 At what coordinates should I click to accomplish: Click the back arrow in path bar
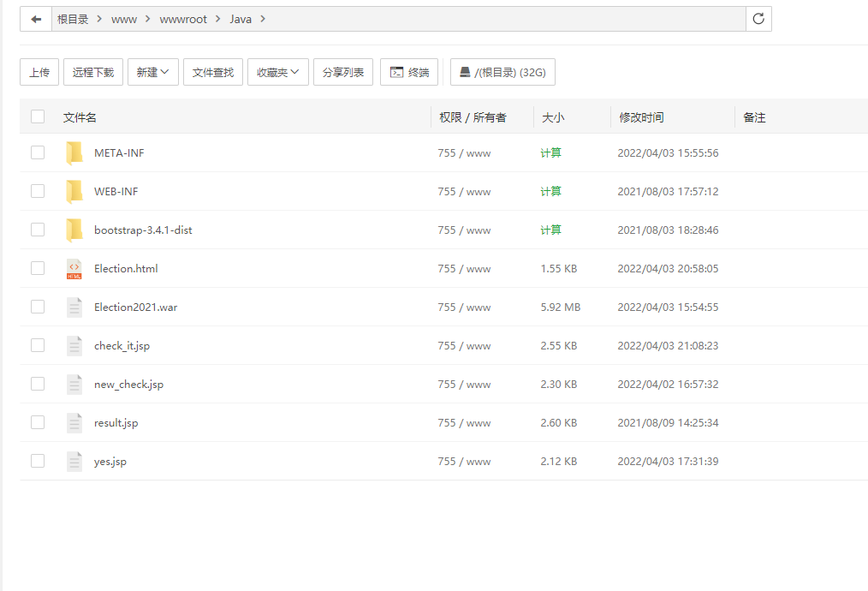coord(36,20)
